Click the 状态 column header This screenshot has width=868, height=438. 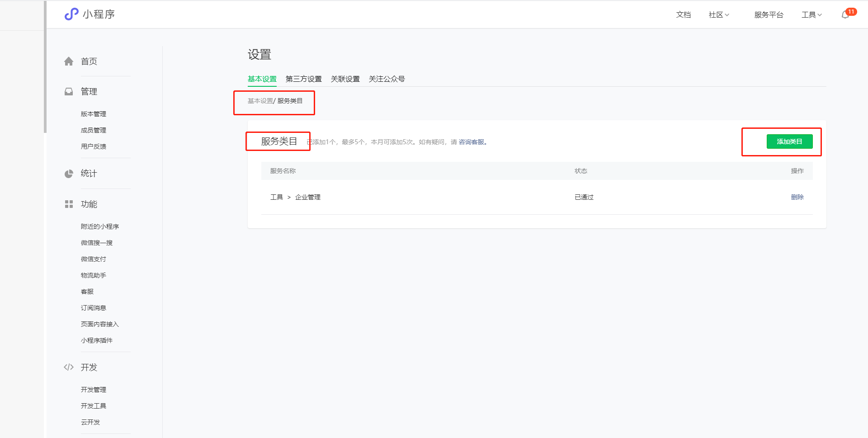580,171
